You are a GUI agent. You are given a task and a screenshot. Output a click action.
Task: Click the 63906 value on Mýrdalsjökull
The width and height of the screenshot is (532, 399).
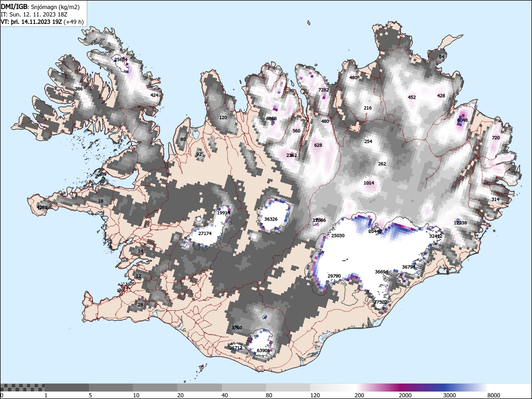[x=263, y=351]
